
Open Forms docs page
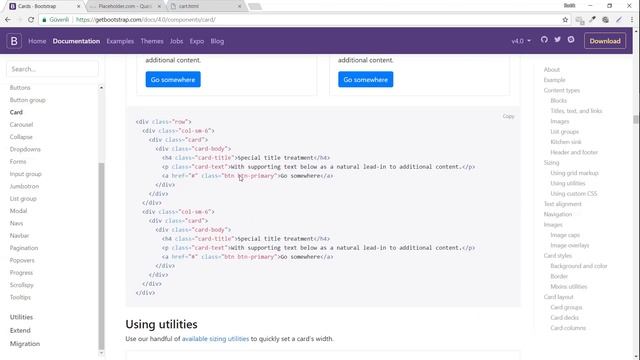(18, 162)
